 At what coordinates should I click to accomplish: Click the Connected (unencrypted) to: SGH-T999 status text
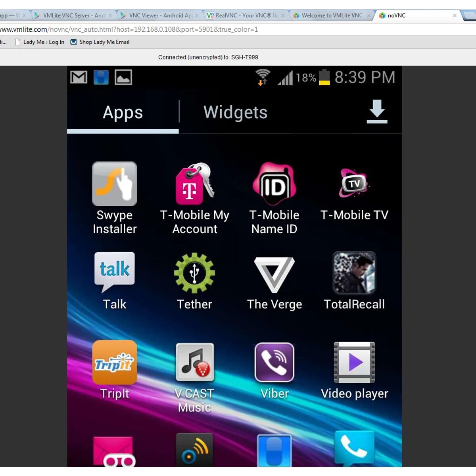[x=208, y=58]
